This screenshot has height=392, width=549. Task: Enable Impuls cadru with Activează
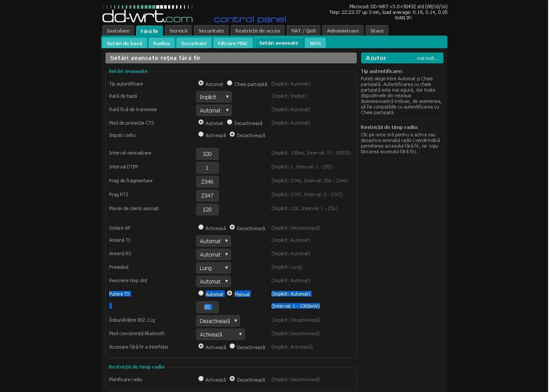click(x=201, y=134)
